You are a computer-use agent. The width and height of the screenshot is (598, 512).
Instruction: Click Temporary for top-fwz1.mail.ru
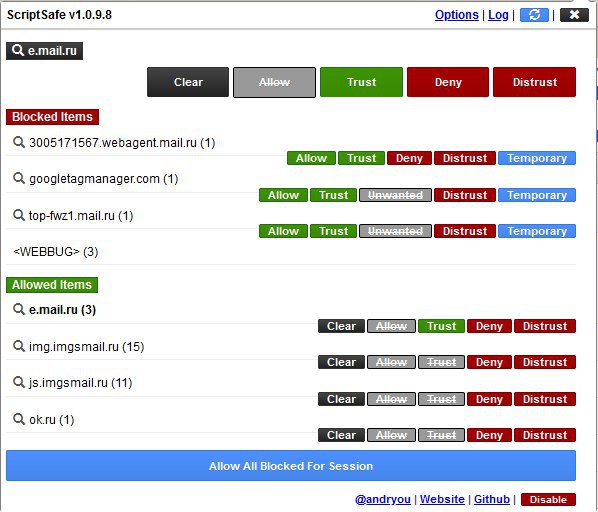(x=537, y=231)
